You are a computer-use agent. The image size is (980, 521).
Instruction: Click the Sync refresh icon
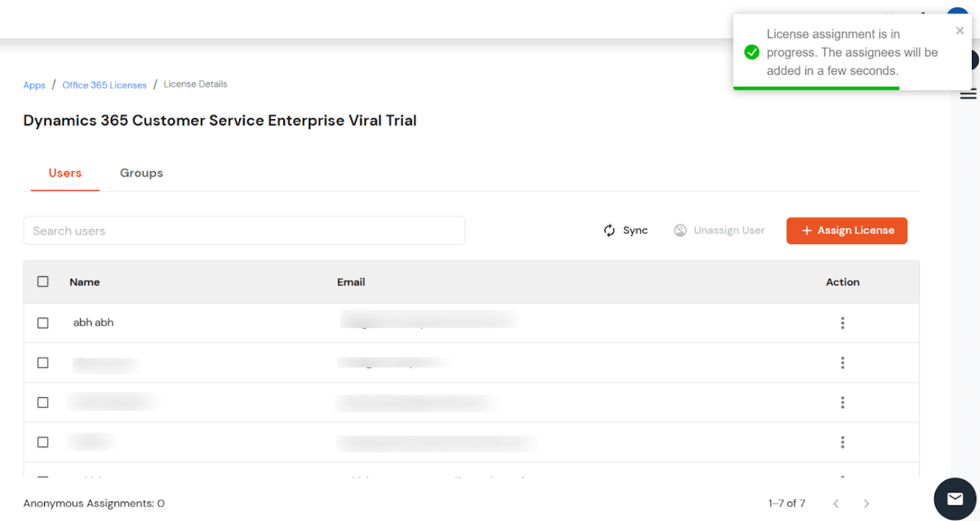[609, 230]
